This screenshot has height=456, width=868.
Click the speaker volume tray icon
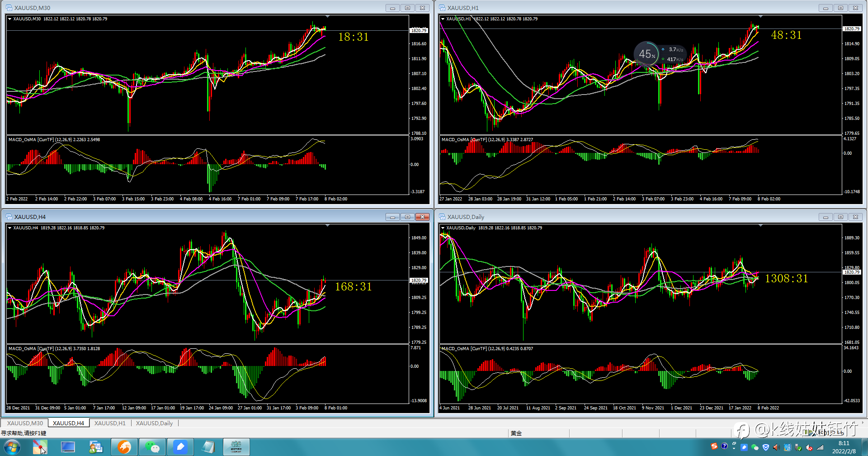pyautogui.click(x=776, y=447)
